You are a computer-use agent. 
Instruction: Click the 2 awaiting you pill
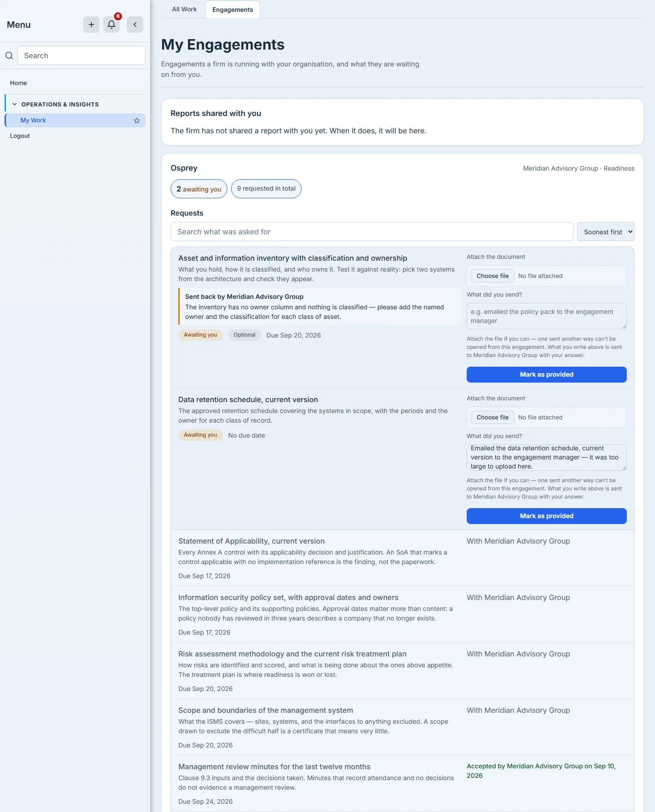coord(199,189)
